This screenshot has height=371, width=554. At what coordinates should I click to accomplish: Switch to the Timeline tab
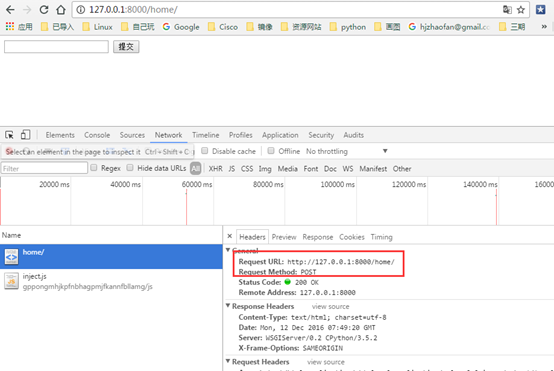(206, 135)
